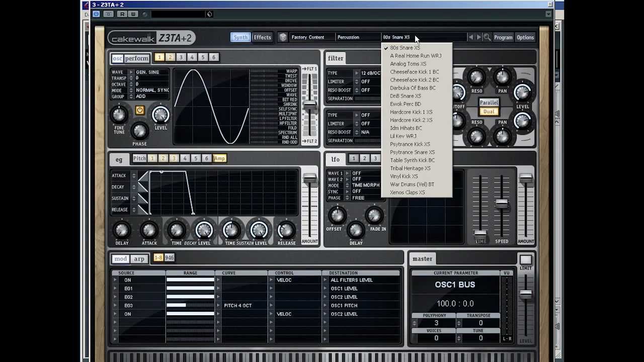
Task: Open the Program menu button
Action: tap(503, 37)
